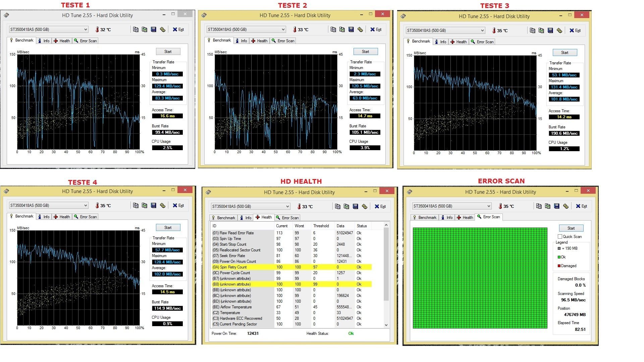The width and height of the screenshot is (644, 362).
Task: Click the floppy save icon in HD HEALTH window
Action: 356,206
